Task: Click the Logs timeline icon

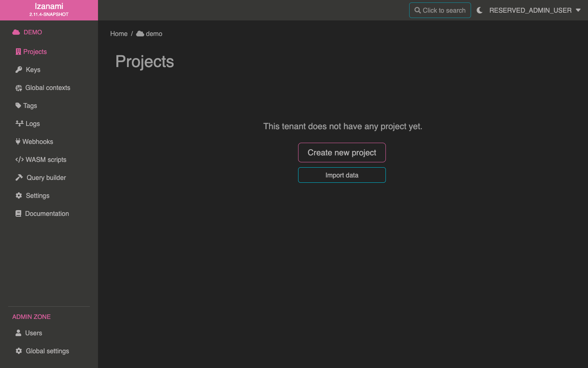Action: click(19, 123)
